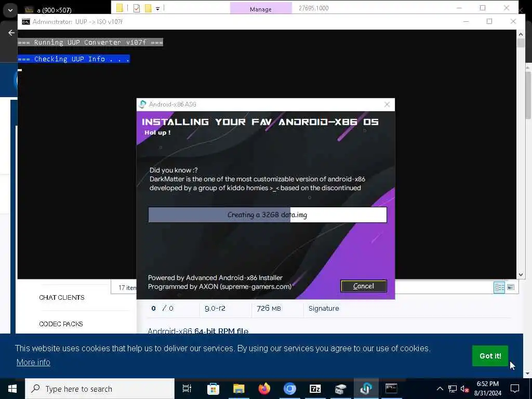This screenshot has width=532, height=399.
Task: Open 7-Zip from the taskbar
Action: [315, 389]
